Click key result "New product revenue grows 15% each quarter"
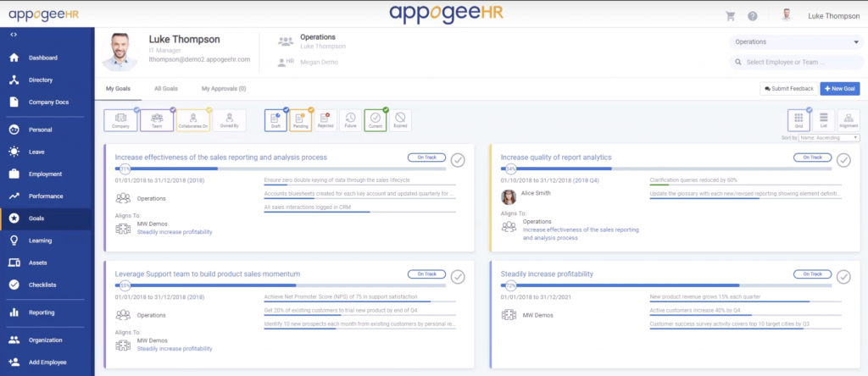 (704, 296)
